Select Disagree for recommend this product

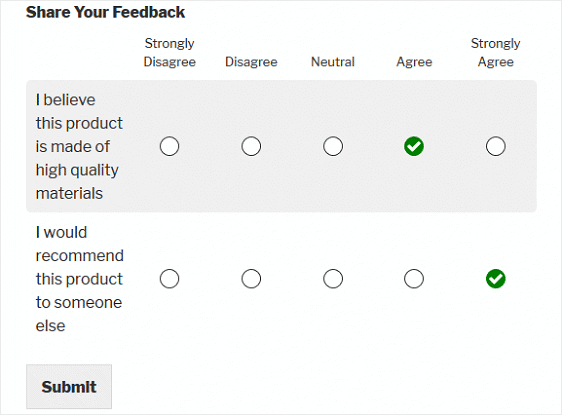click(251, 279)
